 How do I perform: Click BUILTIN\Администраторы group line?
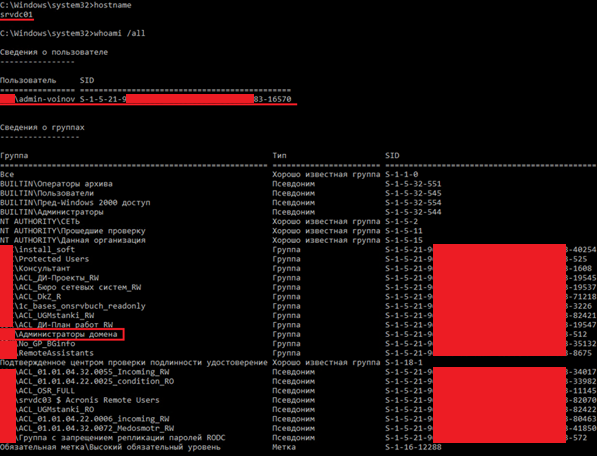click(52, 212)
